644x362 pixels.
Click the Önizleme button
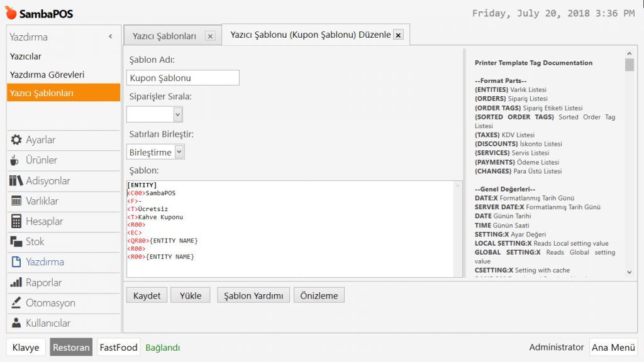[319, 295]
